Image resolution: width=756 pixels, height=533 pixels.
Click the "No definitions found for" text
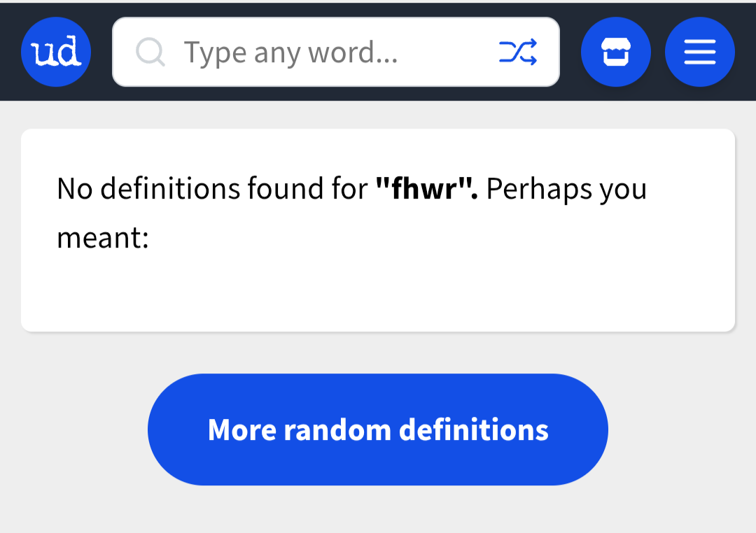click(x=212, y=189)
